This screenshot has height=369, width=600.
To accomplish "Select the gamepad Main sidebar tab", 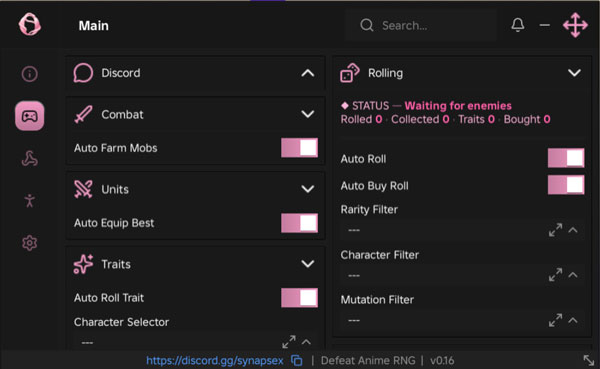I will (x=29, y=116).
